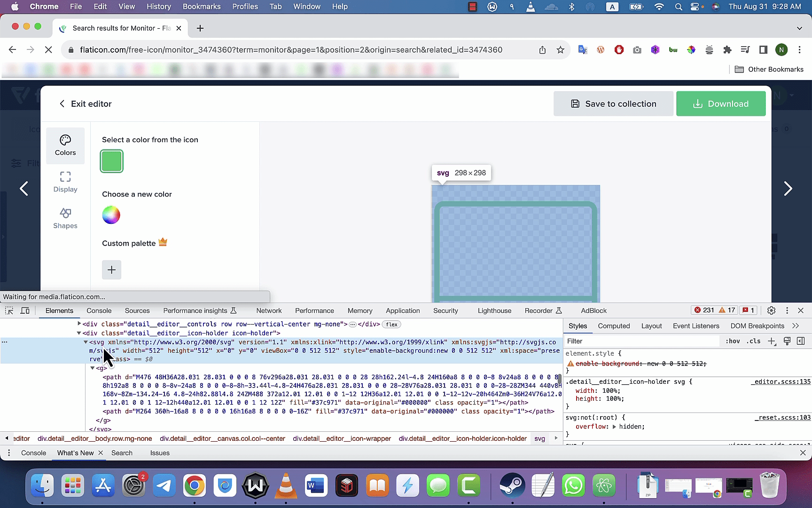Open drawer Issues tab
Viewport: 812px width, 508px height.
(x=160, y=453)
